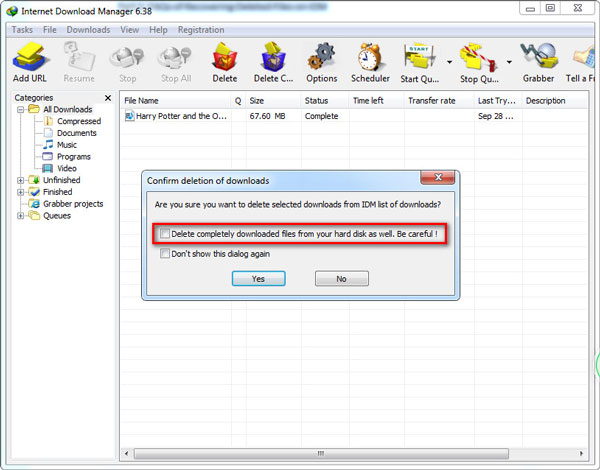Image resolution: width=600 pixels, height=470 pixels.
Task: Click the Grabber projects icon
Action: click(x=34, y=204)
